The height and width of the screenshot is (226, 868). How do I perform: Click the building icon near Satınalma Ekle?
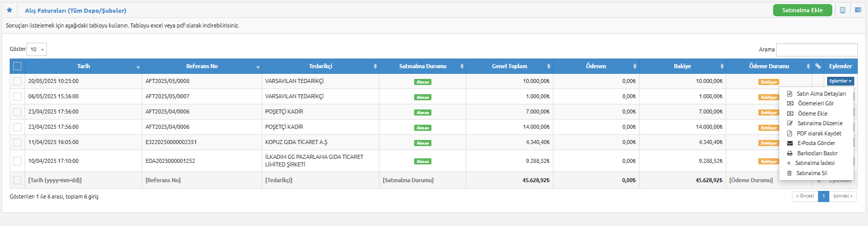pos(843,10)
